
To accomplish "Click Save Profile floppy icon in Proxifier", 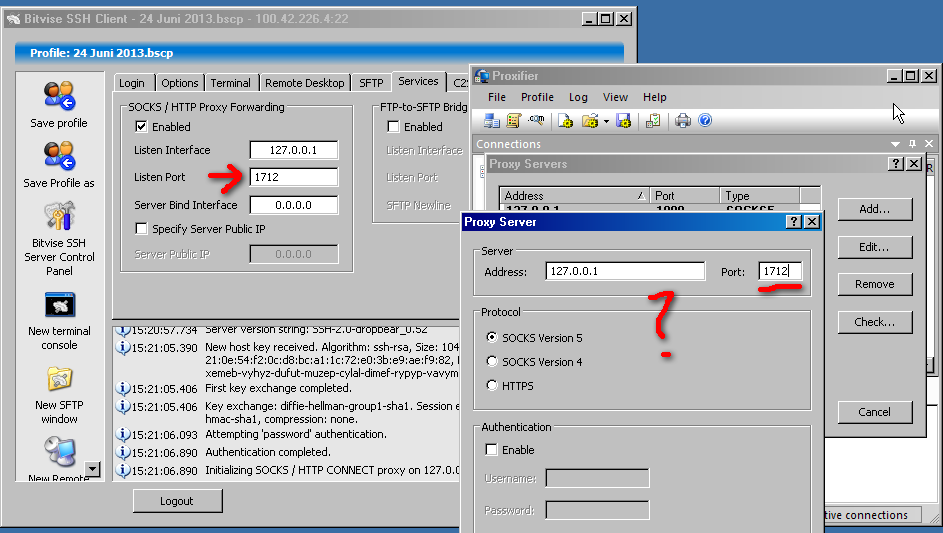I will click(x=623, y=121).
